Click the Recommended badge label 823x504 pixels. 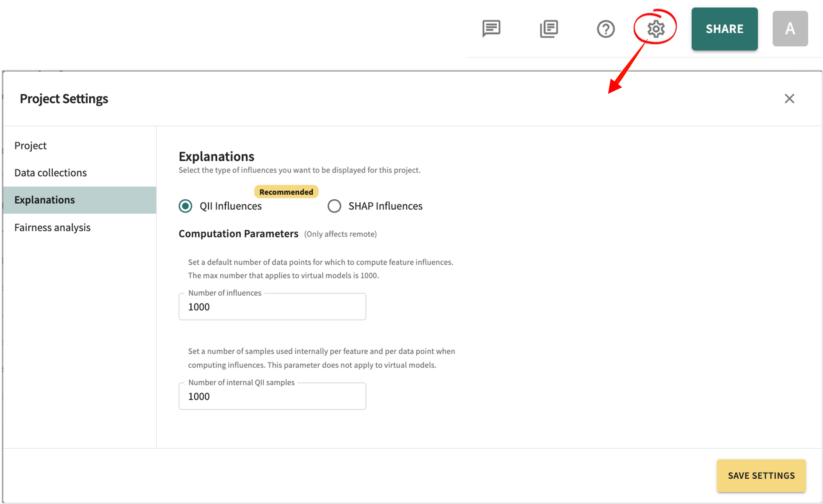286,191
